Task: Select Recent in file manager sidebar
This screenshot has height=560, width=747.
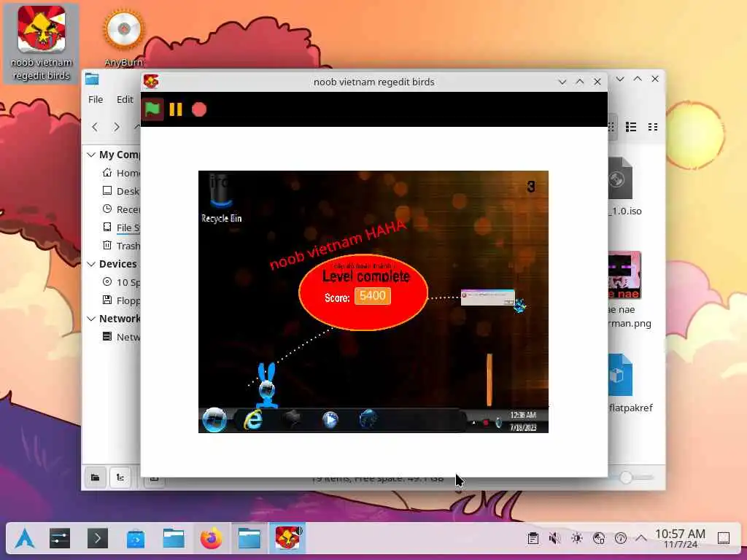Action: 121,209
